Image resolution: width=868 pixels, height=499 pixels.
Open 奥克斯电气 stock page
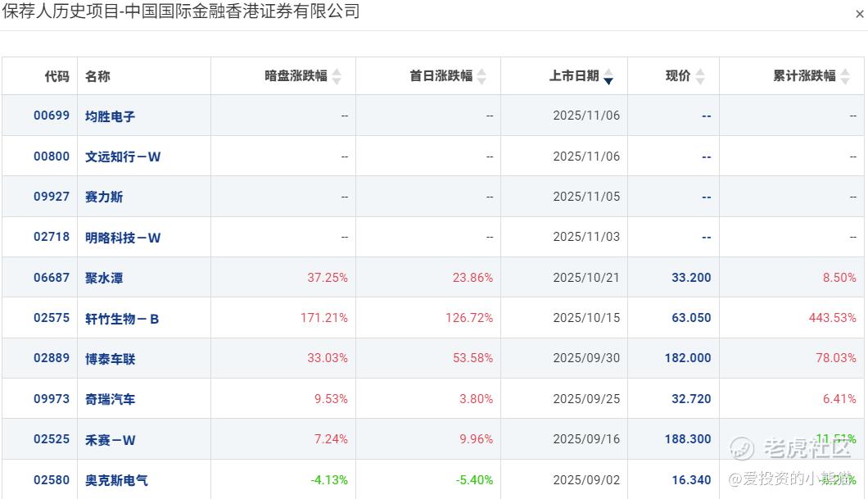(x=116, y=480)
